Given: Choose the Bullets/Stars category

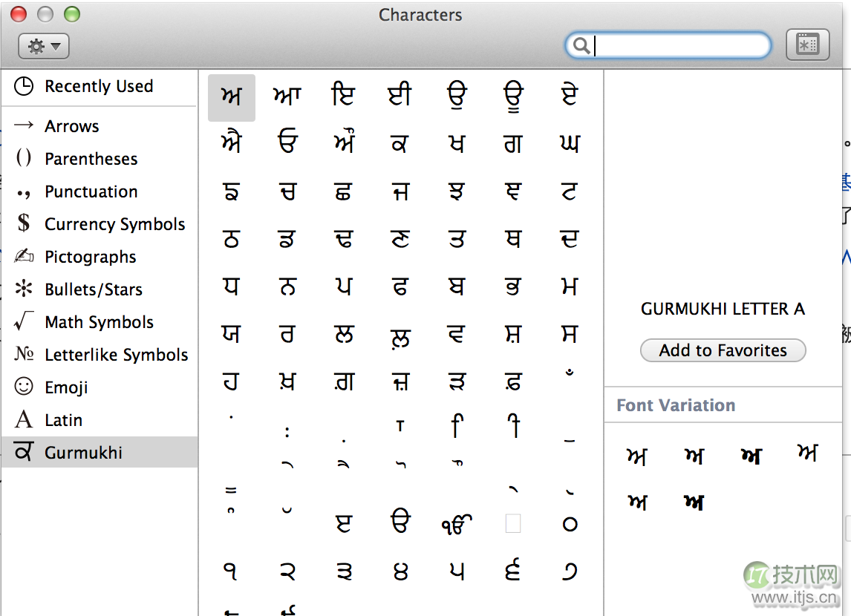Looking at the screenshot, I should [99, 289].
